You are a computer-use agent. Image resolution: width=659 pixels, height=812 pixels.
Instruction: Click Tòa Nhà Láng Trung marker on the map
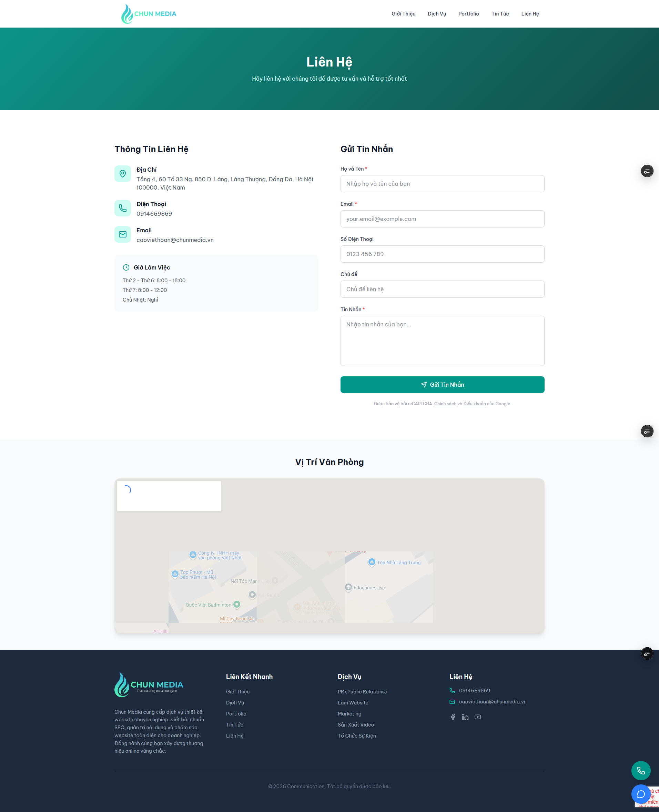(x=372, y=562)
